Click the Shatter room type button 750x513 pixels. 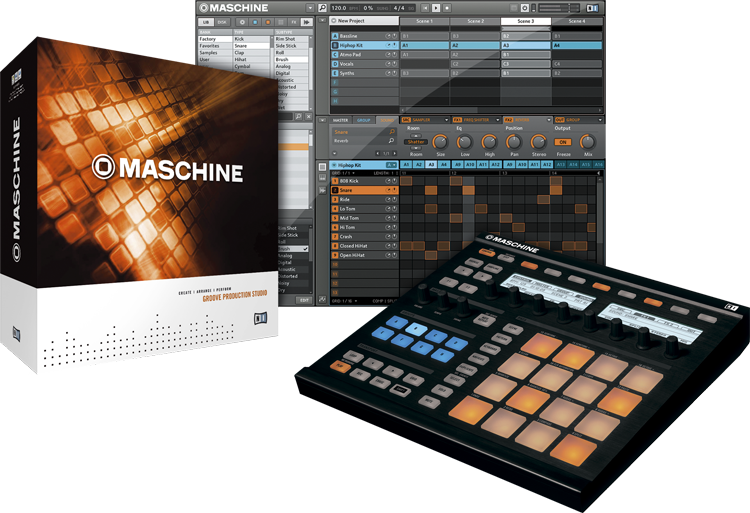[x=416, y=142]
